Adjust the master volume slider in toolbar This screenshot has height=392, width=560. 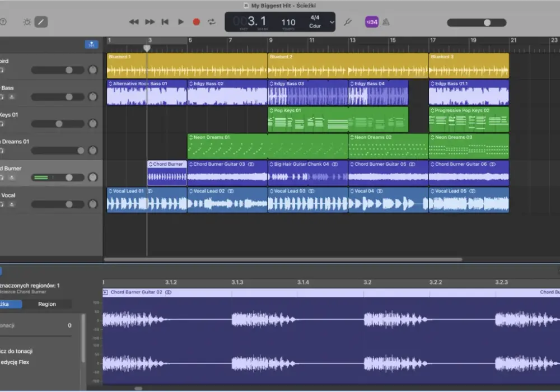477,22
